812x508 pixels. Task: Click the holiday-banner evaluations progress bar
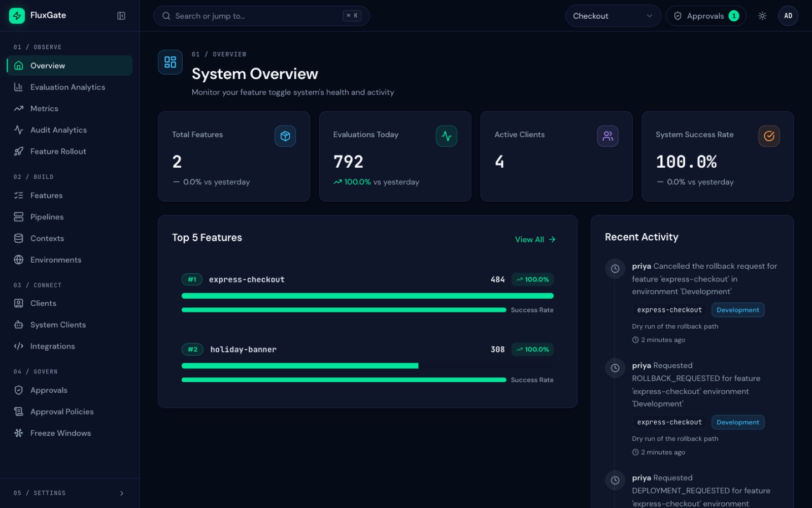(367, 366)
